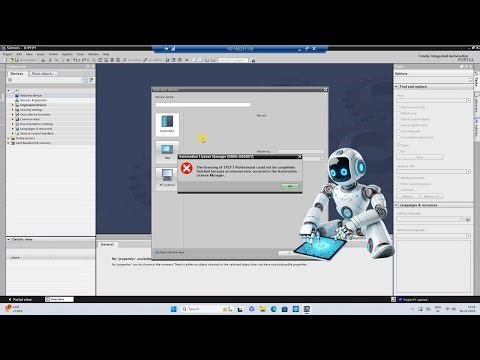The height and width of the screenshot is (360, 480).
Task: Click the Search in project field
Action: [233, 60]
